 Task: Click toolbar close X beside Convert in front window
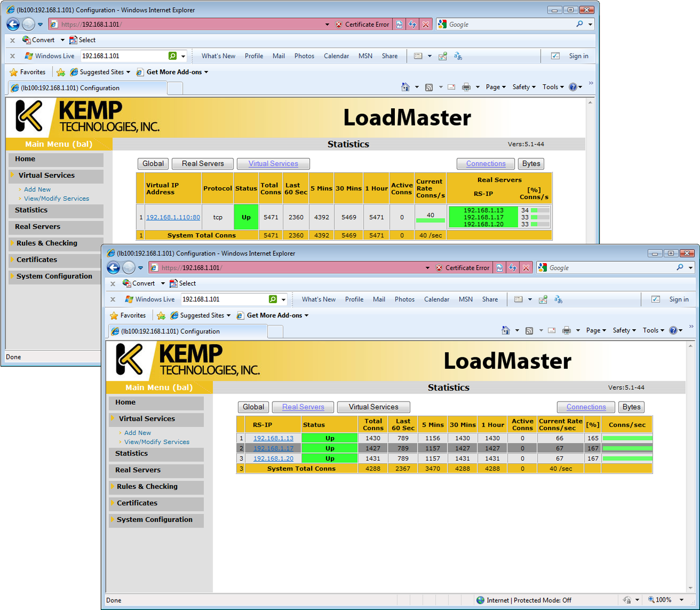[x=113, y=283]
